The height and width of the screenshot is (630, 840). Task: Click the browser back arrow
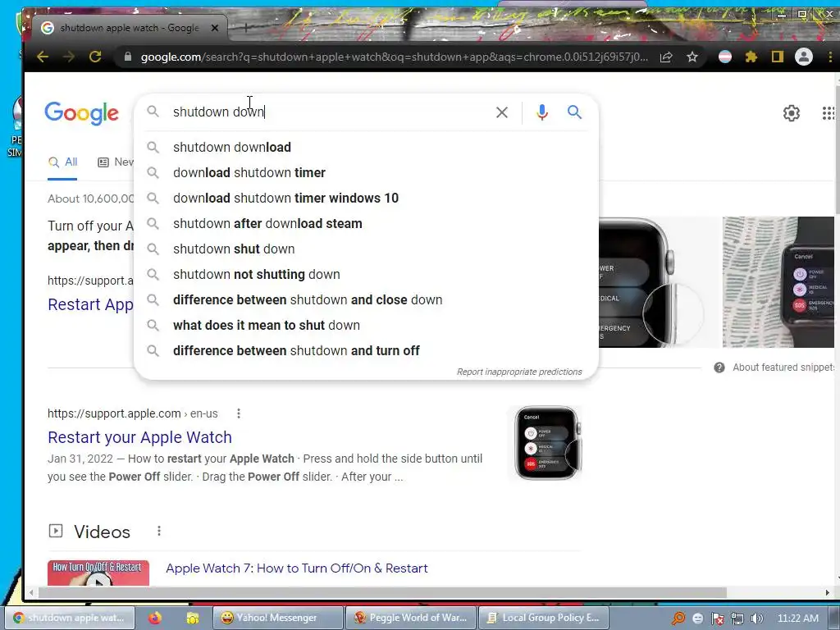pos(43,57)
